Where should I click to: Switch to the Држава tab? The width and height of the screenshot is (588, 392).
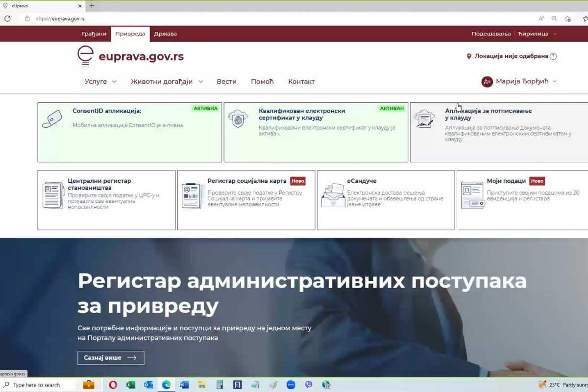(165, 34)
